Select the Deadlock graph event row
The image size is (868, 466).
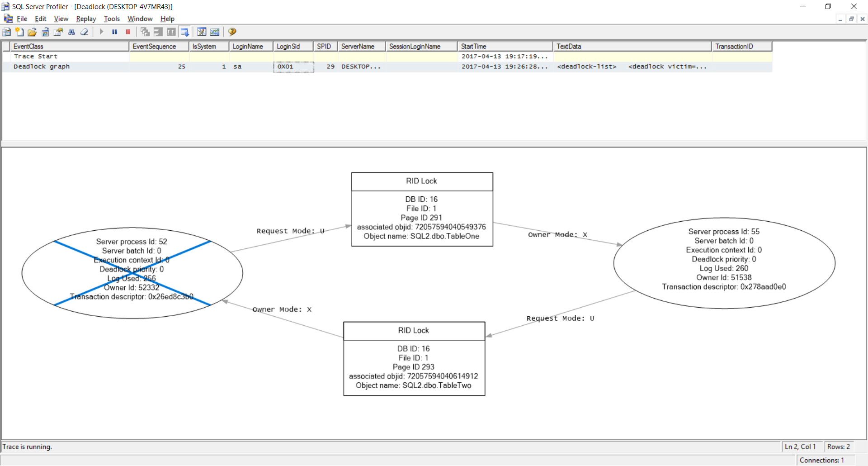pyautogui.click(x=42, y=67)
